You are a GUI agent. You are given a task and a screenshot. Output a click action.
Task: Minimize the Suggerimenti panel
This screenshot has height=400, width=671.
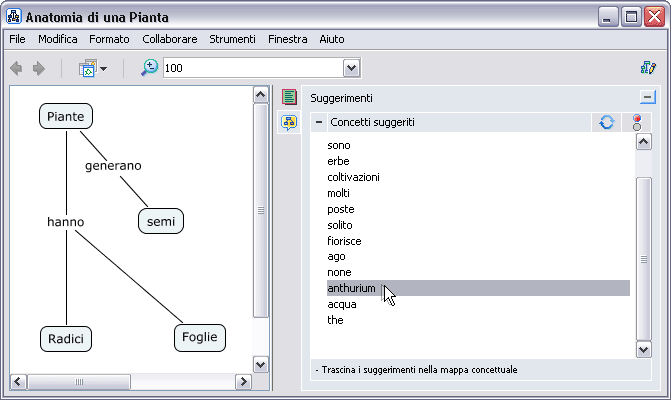(x=647, y=98)
